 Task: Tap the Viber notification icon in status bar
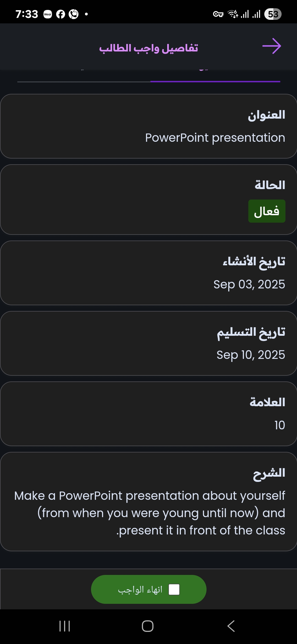tap(73, 14)
